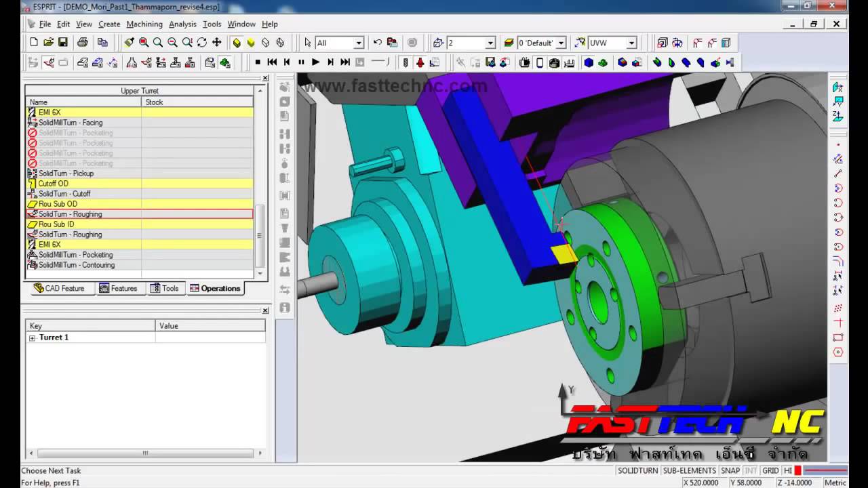The width and height of the screenshot is (868, 488).
Task: Select the Rou Sub OD row
Action: coord(139,204)
